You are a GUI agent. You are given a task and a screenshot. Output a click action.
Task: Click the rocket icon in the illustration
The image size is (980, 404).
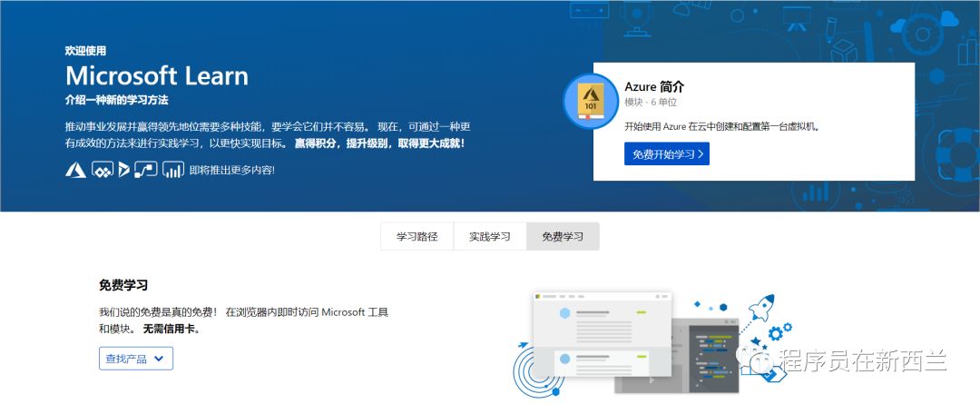761,307
